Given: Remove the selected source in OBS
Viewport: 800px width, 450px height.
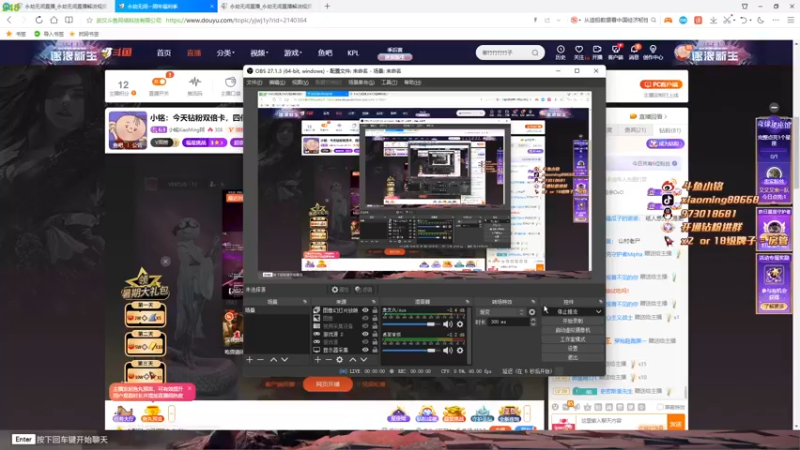Looking at the screenshot, I should [x=329, y=360].
